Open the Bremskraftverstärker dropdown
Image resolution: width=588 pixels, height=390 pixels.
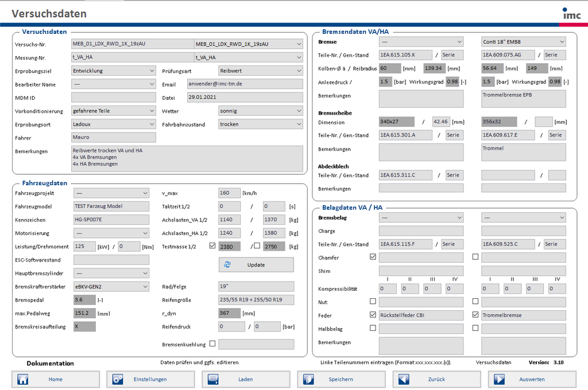click(111, 286)
